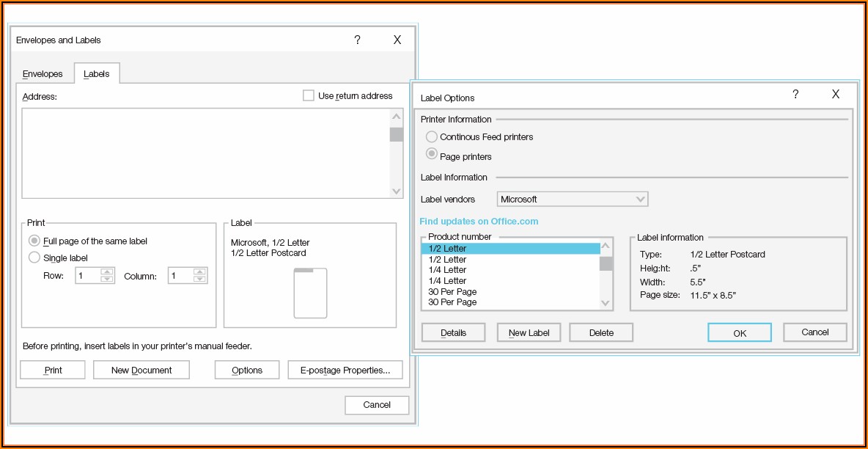Select first 30 Per Page product entry

(452, 291)
